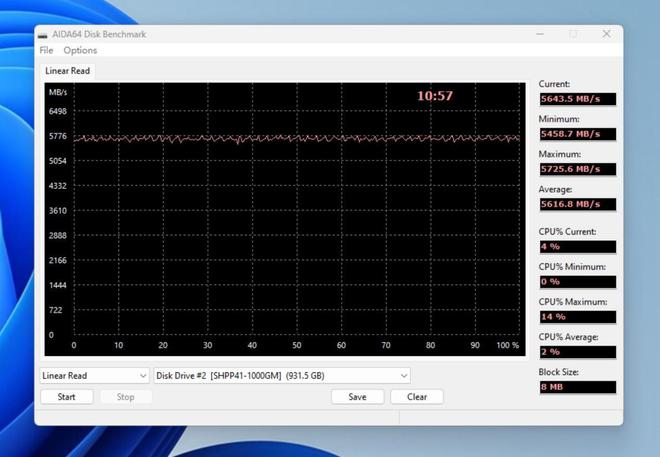The width and height of the screenshot is (660, 457).
Task: Click the 50 label on horizontal axis
Action: (297, 345)
